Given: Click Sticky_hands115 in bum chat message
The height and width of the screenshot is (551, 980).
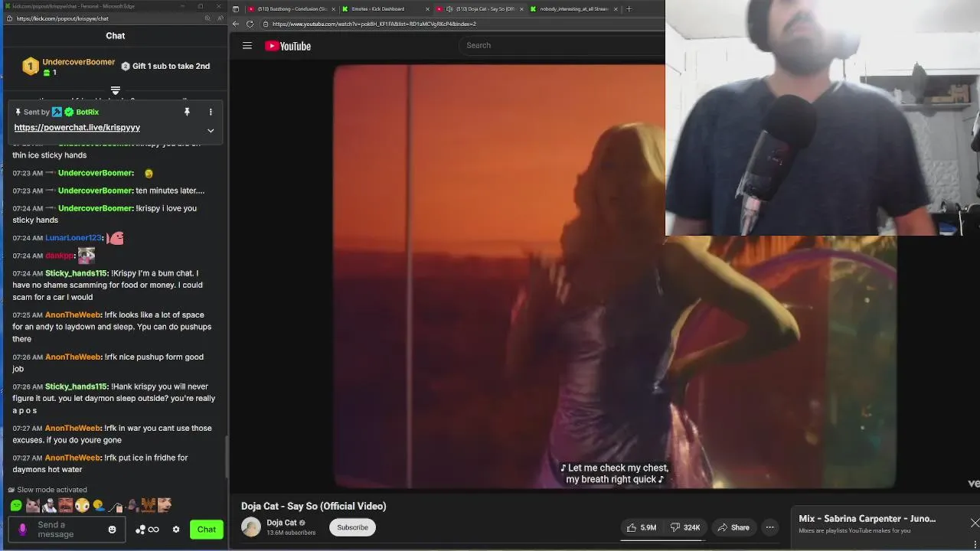Looking at the screenshot, I should point(77,273).
